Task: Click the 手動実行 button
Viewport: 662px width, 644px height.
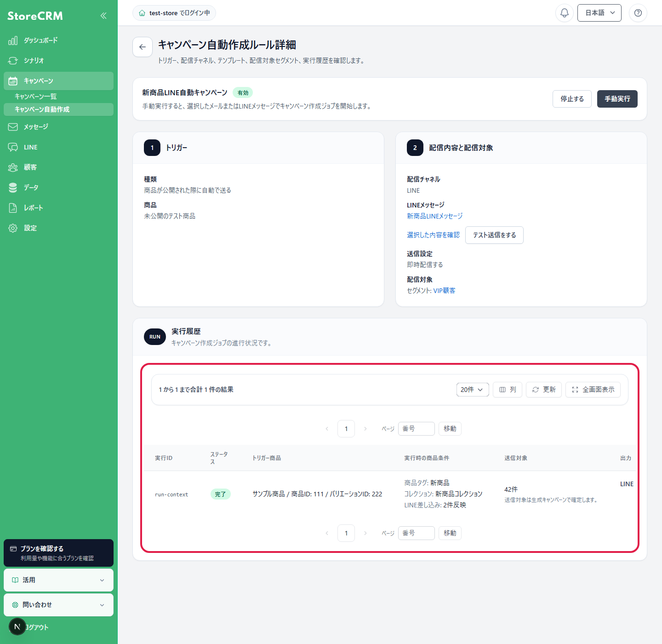Action: pyautogui.click(x=617, y=99)
